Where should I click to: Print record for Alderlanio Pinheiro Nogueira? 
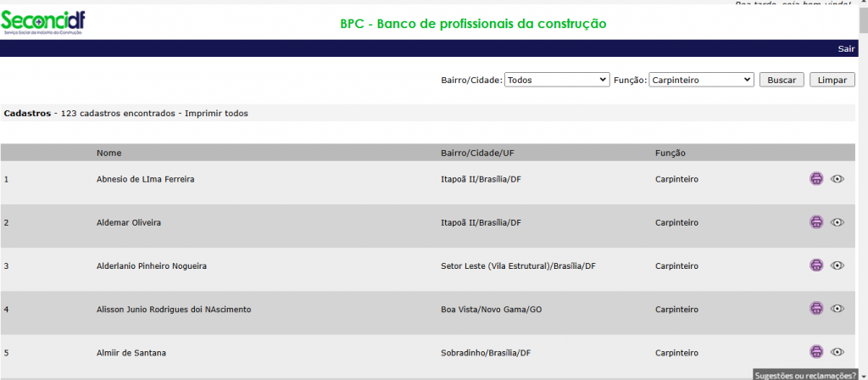pyautogui.click(x=816, y=265)
